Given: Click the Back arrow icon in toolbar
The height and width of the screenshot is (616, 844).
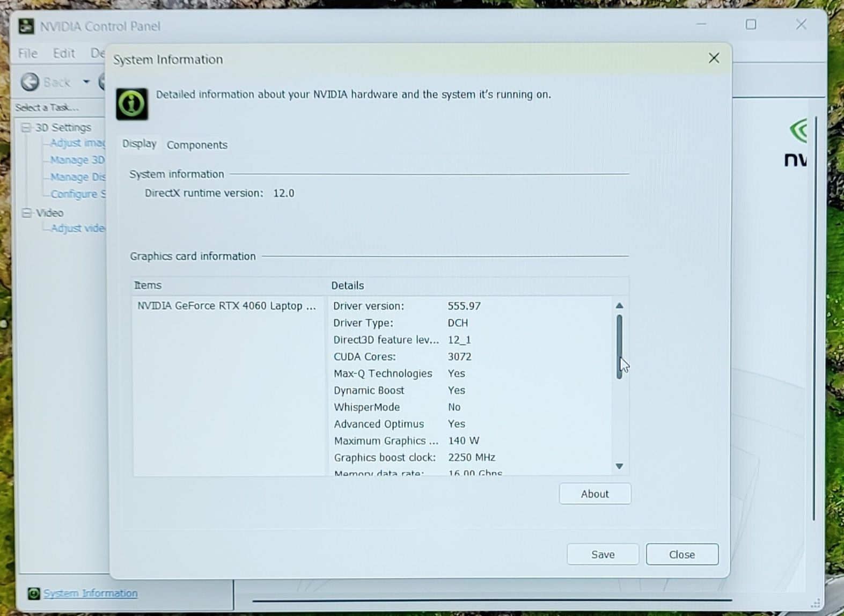Looking at the screenshot, I should pos(30,82).
